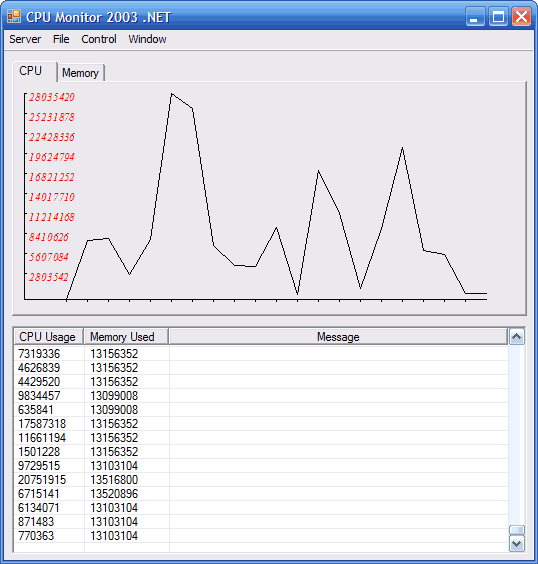Screen dimensions: 538x564
Task: Click the CPU Monitor 2003 .NET title text
Action: (99, 17)
